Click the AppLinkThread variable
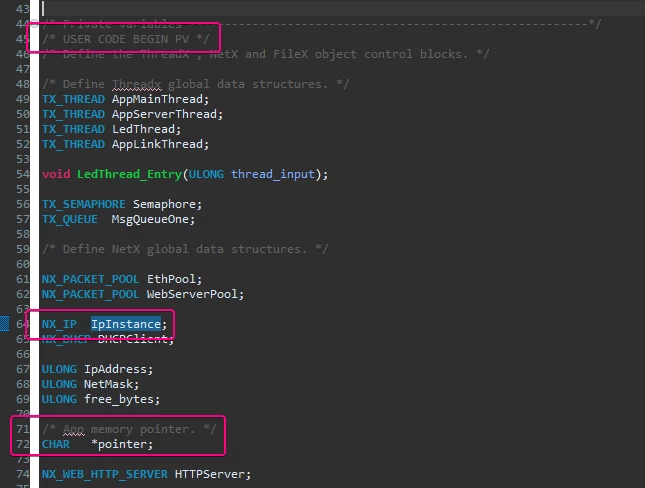Viewport: 645px width, 488px height. coord(157,144)
